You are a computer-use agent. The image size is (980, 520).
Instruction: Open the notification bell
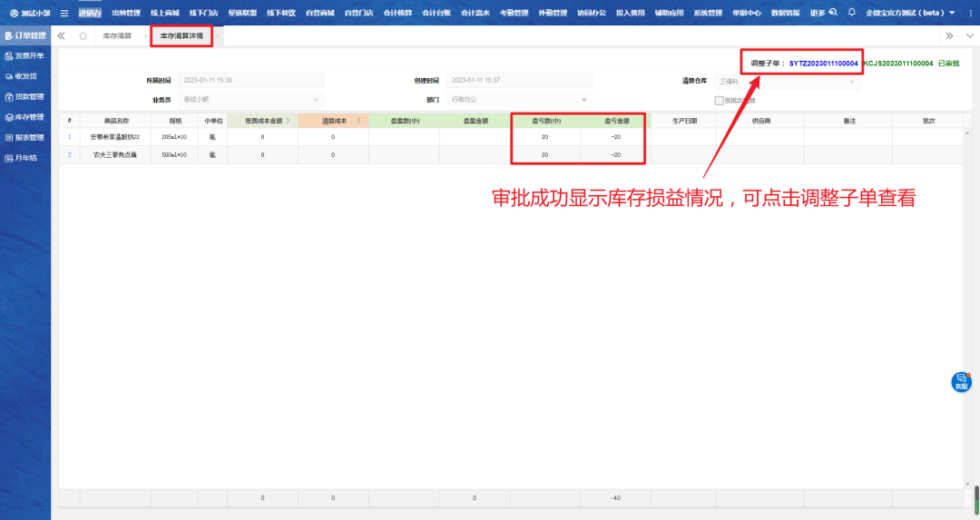point(851,13)
